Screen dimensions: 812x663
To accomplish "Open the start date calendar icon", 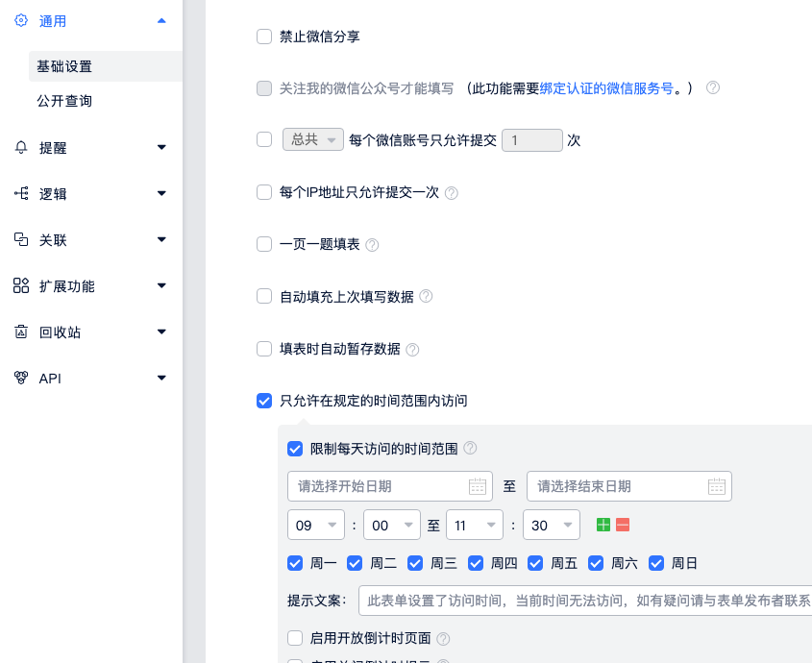I will click(478, 486).
